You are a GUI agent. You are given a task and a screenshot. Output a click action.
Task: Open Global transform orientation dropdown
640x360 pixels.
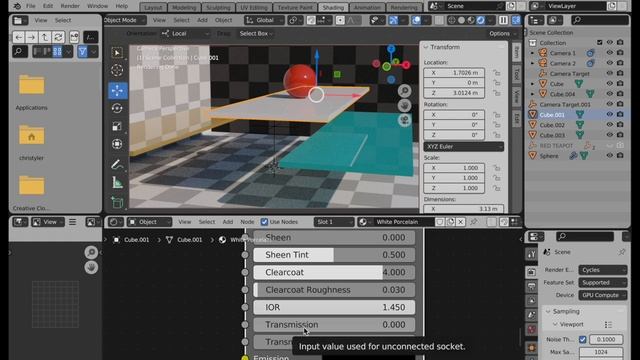tap(264, 20)
